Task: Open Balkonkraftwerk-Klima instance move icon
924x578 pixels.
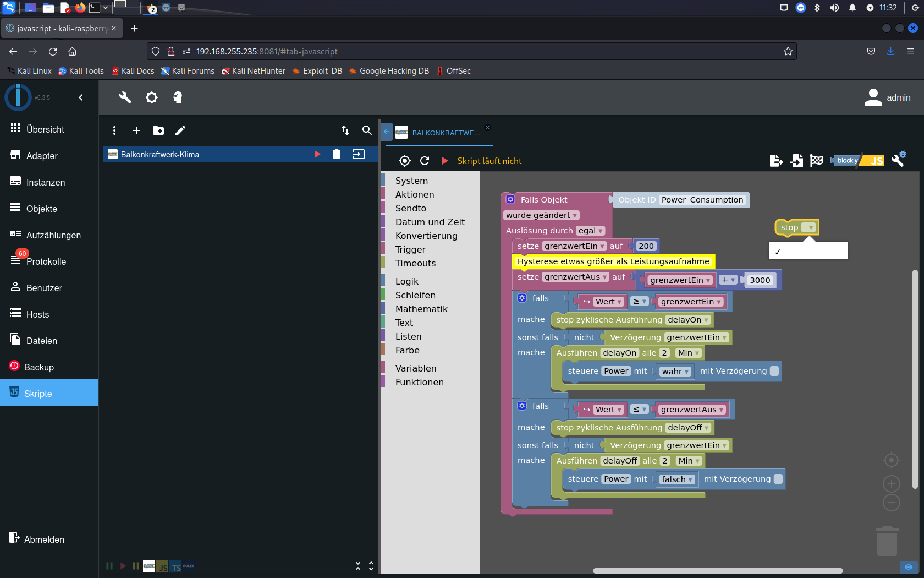Action: [x=359, y=154]
